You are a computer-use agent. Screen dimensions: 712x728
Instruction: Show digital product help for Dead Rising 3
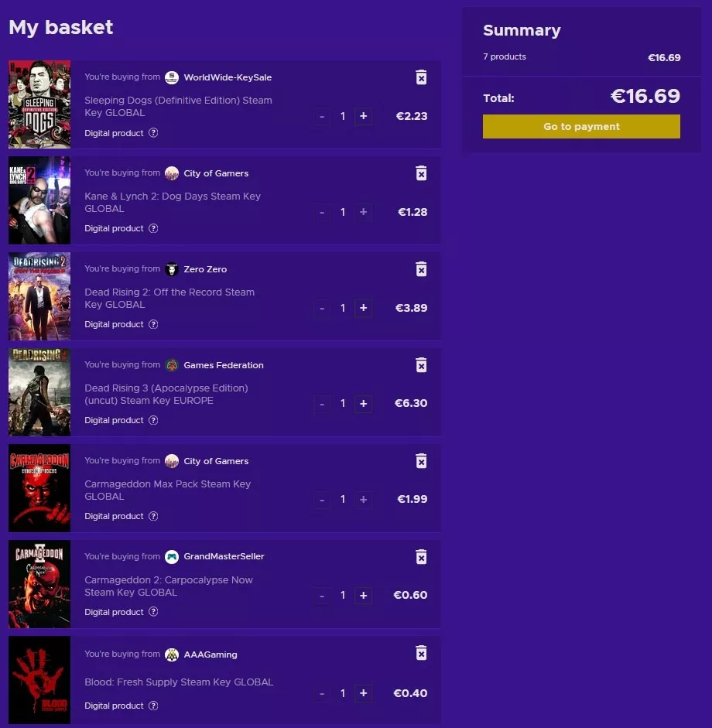[x=153, y=420]
